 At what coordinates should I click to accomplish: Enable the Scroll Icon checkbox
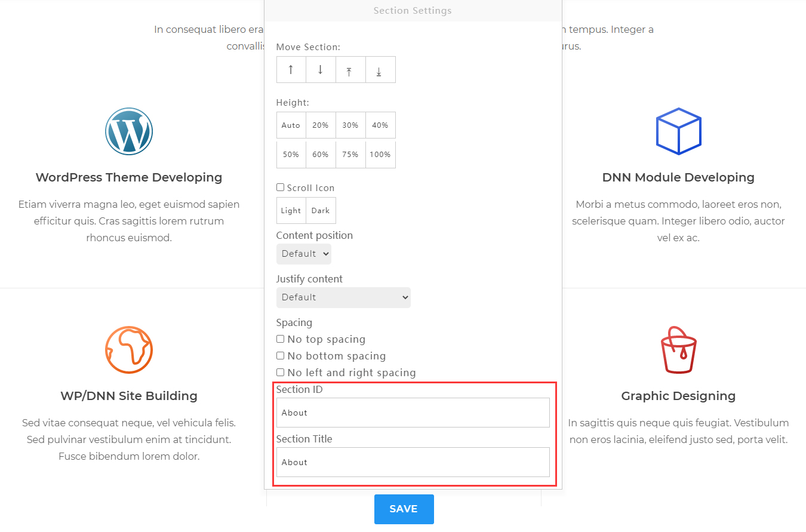tap(280, 187)
